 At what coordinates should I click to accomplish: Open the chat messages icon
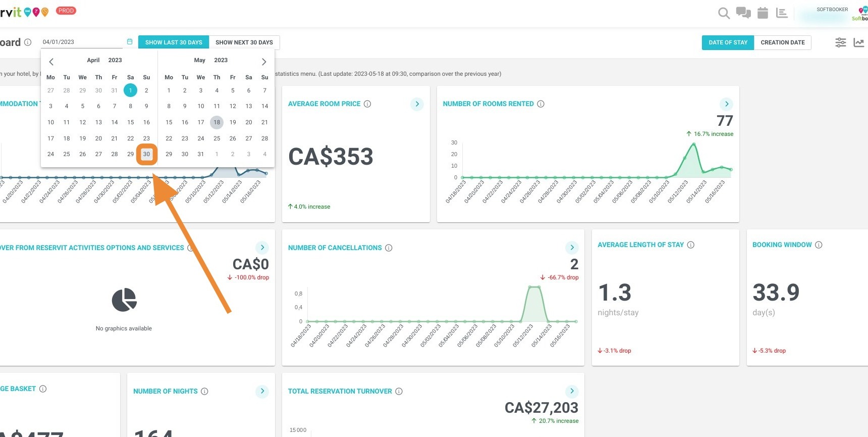(x=743, y=13)
